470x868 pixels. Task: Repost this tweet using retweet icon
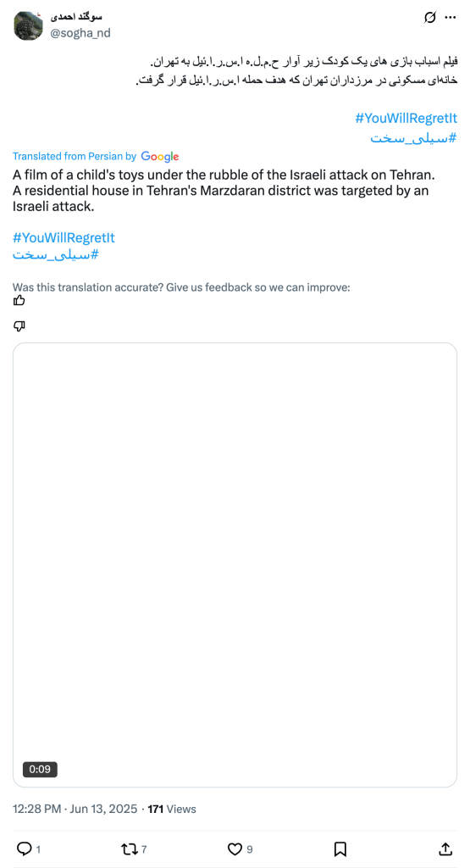(x=129, y=849)
